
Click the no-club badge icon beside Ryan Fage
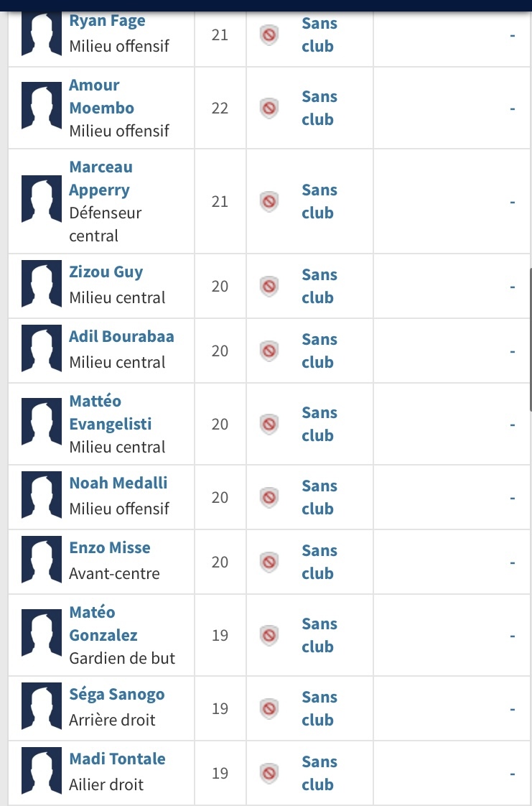click(x=269, y=35)
